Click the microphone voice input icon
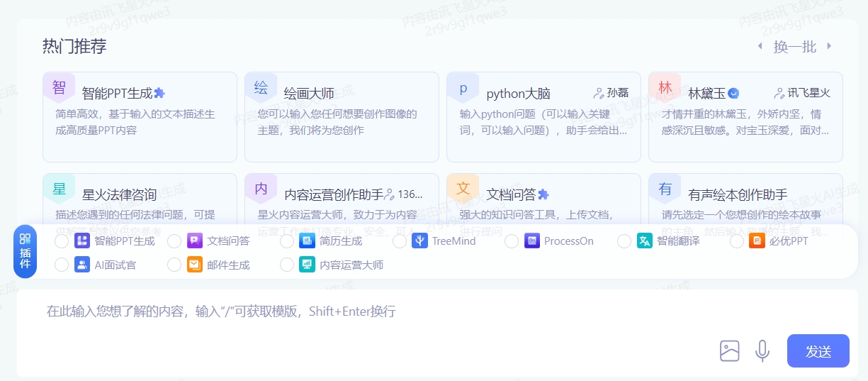Screen dimensions: 868x381 pyautogui.click(x=762, y=351)
